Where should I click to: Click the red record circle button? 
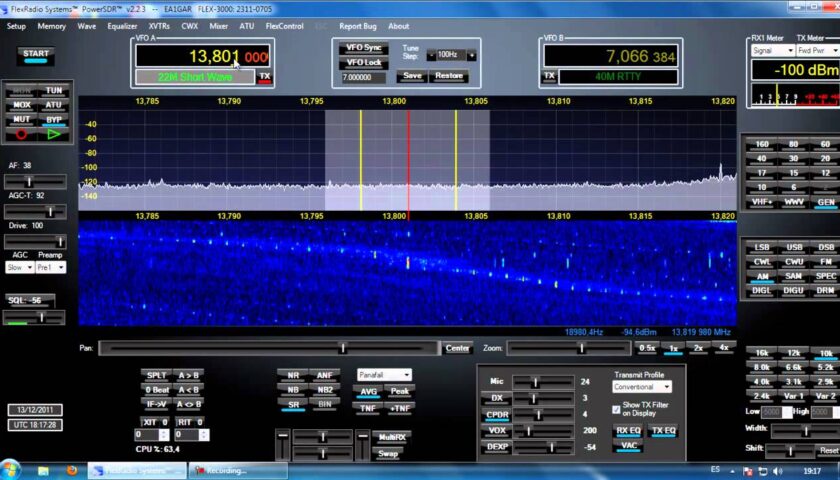click(x=21, y=134)
